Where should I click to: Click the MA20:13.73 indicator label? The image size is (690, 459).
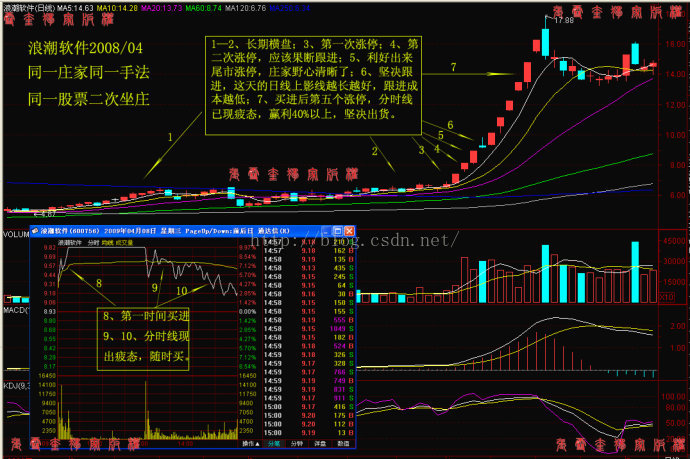point(161,8)
